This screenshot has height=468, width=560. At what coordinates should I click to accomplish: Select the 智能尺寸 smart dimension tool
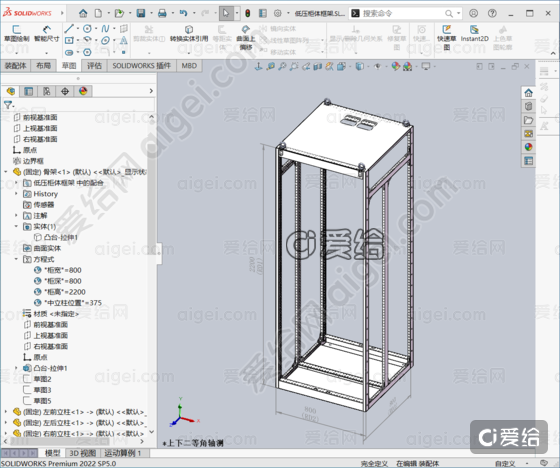tap(46, 34)
